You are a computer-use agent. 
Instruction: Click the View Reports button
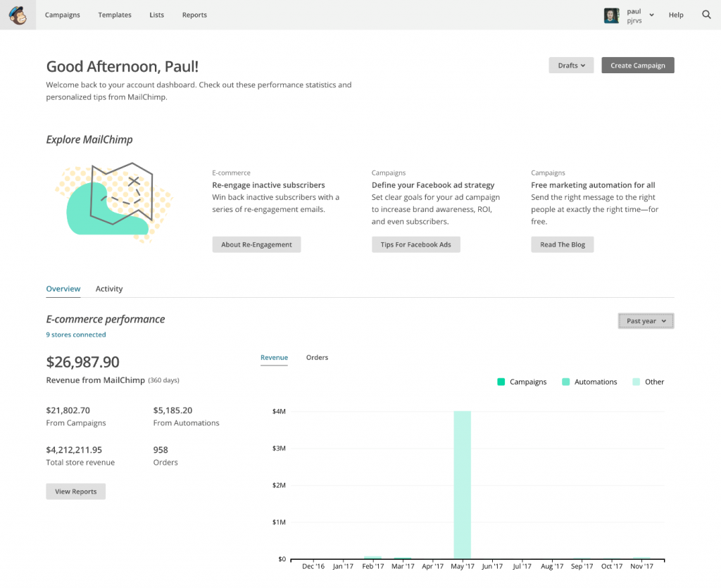pyautogui.click(x=76, y=492)
